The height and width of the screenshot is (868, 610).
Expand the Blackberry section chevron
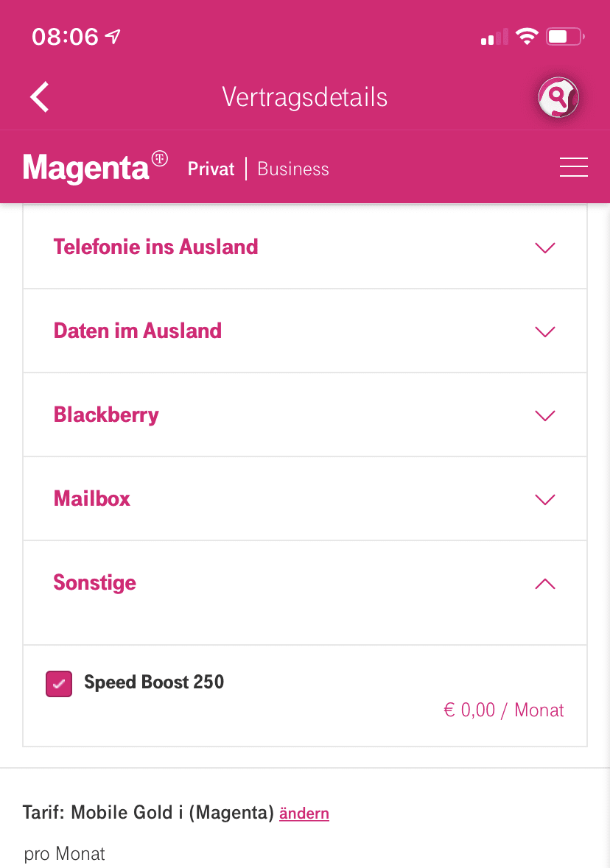544,415
